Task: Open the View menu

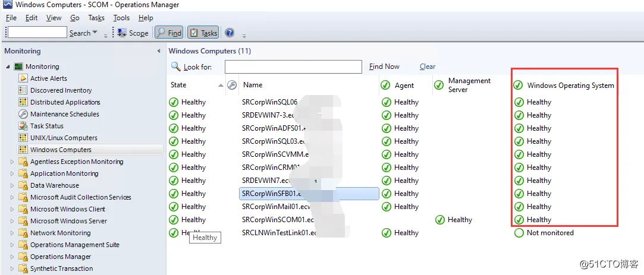Action: tap(54, 18)
